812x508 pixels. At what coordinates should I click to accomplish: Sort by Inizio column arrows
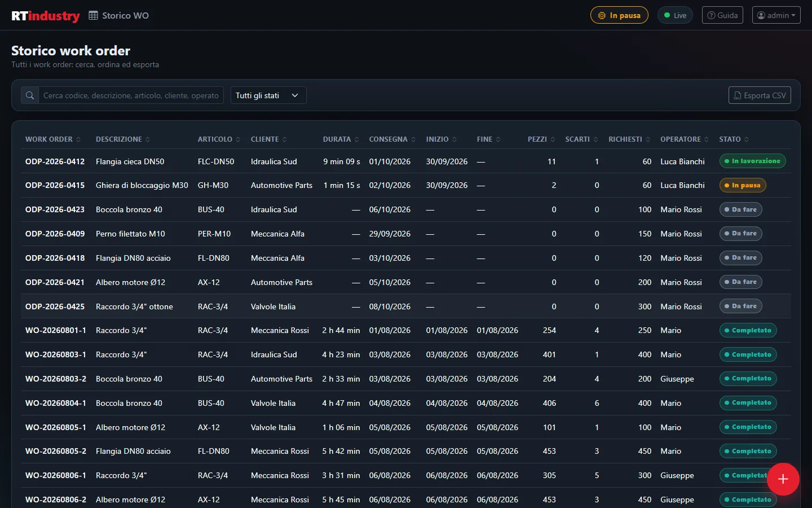[x=454, y=139]
